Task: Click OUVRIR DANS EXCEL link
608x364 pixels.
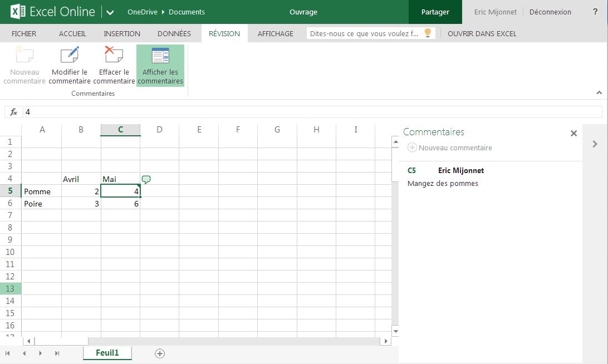Action: 482,33
